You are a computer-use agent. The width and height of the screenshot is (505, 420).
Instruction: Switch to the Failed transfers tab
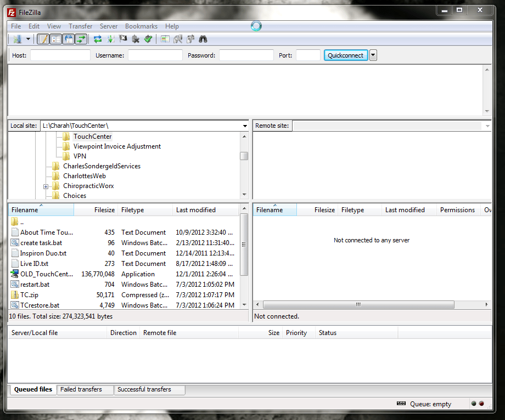[85, 389]
